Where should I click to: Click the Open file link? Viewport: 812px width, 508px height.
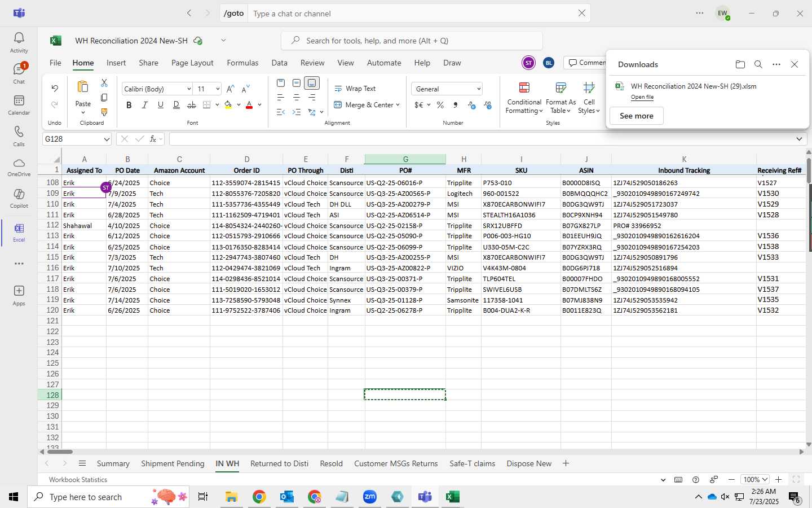click(642, 97)
